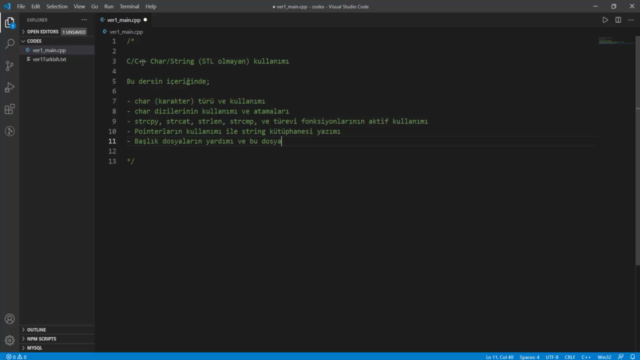
Task: Go to line via Ln 11, Col 40 status
Action: (x=500, y=357)
